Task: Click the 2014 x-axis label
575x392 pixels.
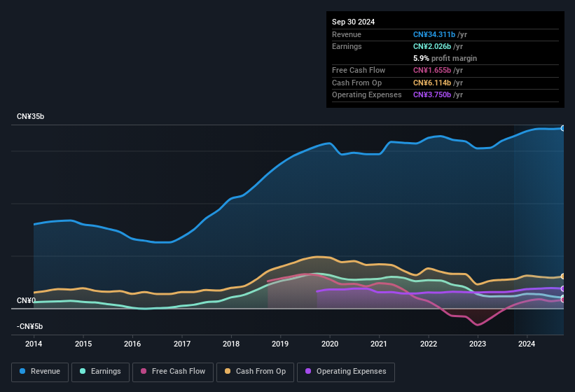Action: (x=34, y=344)
